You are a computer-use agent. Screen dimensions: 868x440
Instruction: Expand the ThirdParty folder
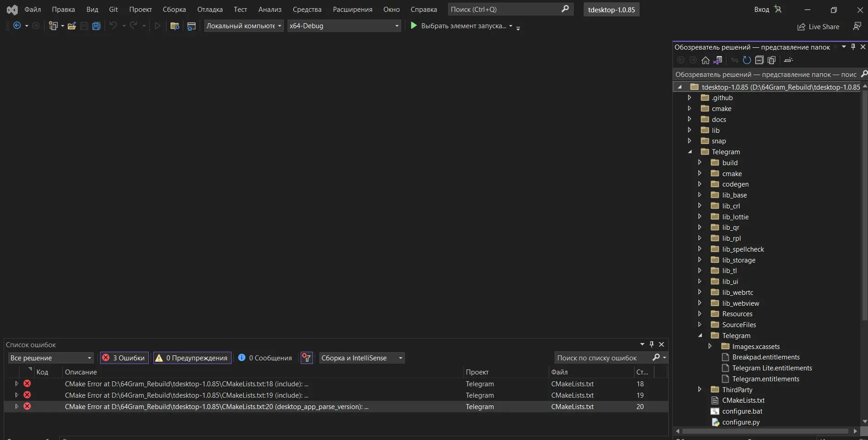(x=700, y=389)
